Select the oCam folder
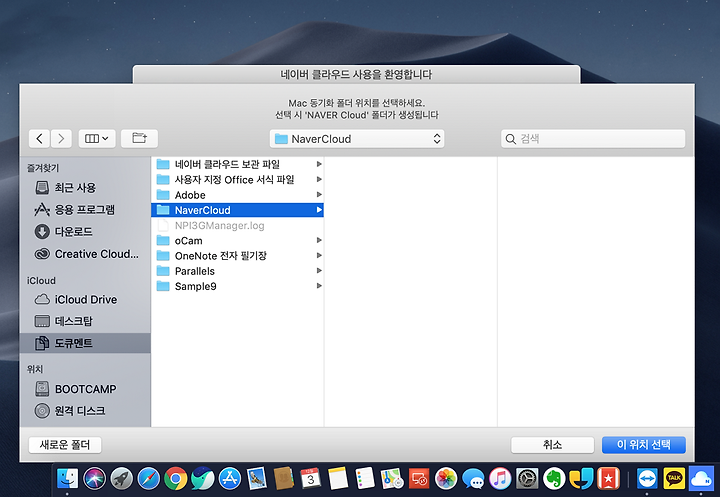Image resolution: width=720 pixels, height=497 pixels. pos(237,241)
